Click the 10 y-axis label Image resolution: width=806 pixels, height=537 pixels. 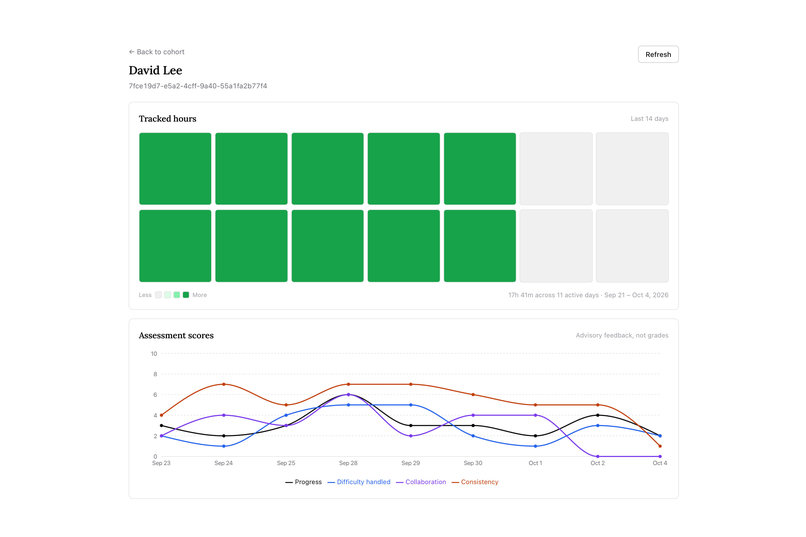click(x=154, y=354)
